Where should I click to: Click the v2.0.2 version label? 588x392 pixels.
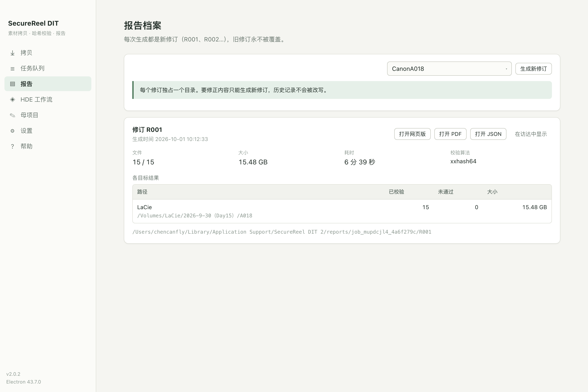[x=13, y=374]
